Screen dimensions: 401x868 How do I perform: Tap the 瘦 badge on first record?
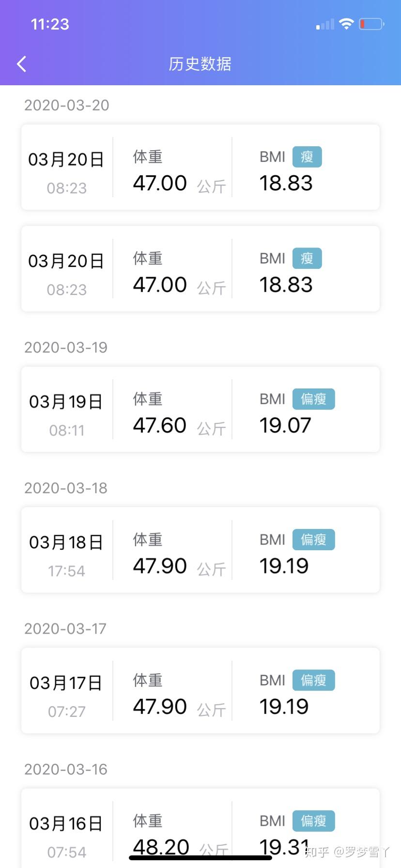click(307, 157)
